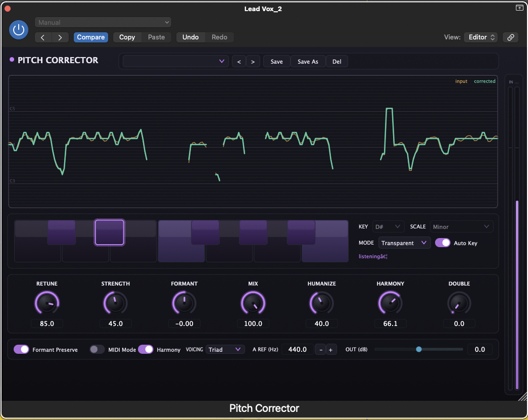This screenshot has height=420, width=528.
Task: Go to previous setting with left arrow
Action: pyautogui.click(x=43, y=37)
